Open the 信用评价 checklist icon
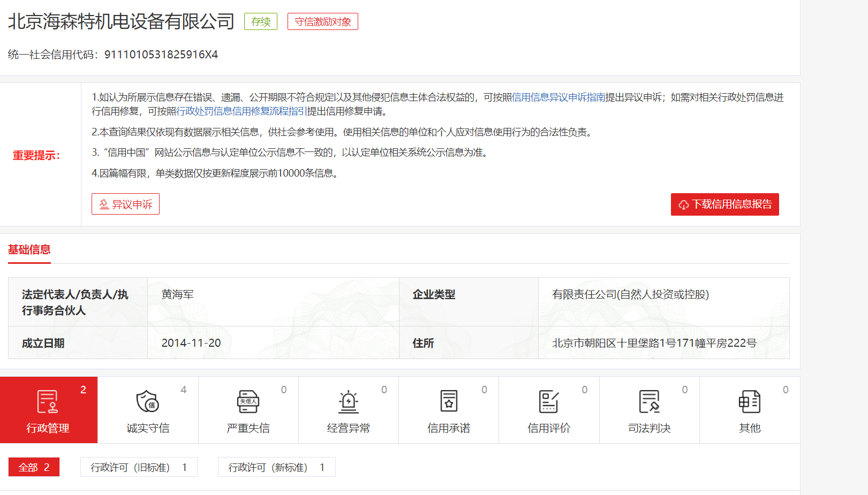Screen dimensions: 868x495 point(549,401)
